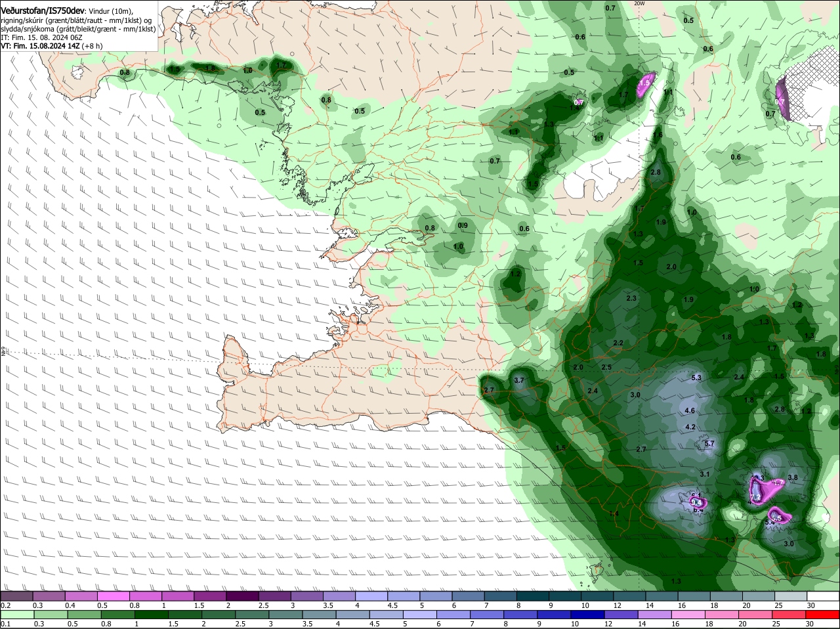Select the red 30 rain legend swatch

tap(823, 615)
